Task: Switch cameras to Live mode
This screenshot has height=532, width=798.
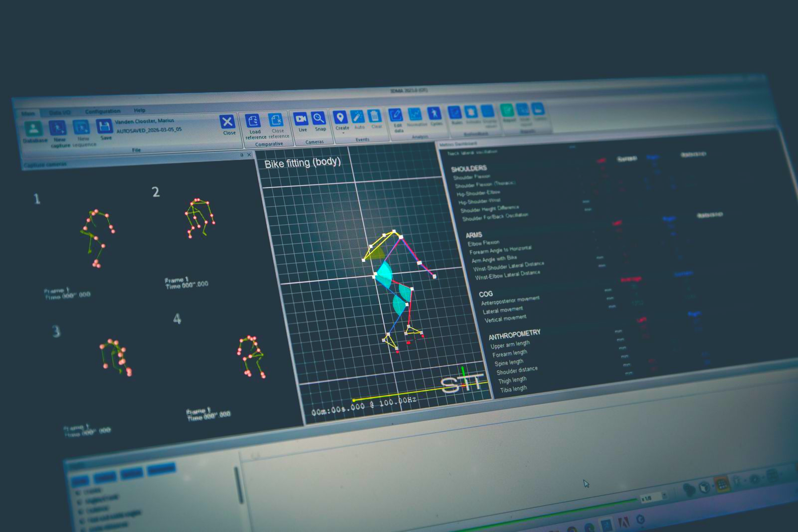Action: pyautogui.click(x=301, y=120)
